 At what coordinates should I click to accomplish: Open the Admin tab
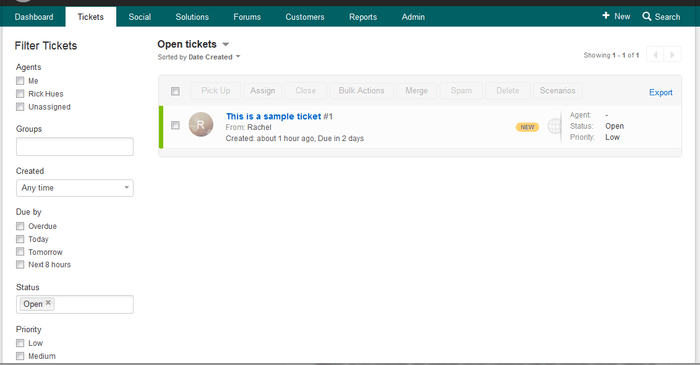click(413, 17)
